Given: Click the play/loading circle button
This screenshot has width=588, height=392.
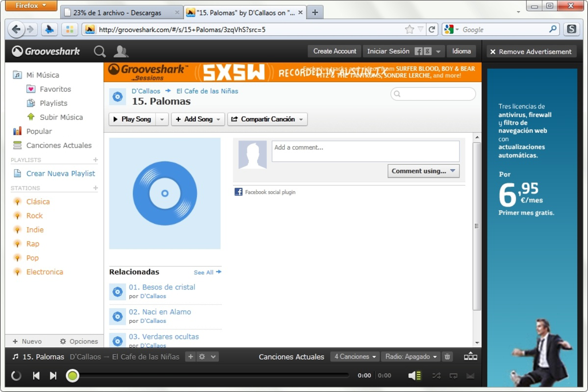Looking at the screenshot, I should click(16, 375).
